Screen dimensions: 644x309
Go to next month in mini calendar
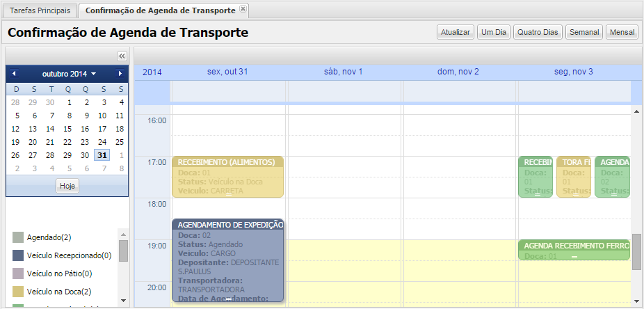coord(120,73)
